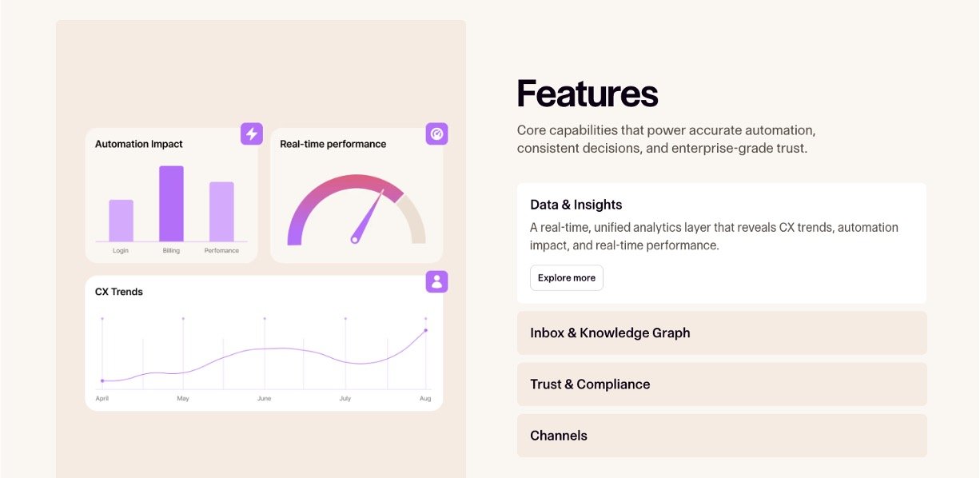980x478 pixels.
Task: Click the June label on CX Trends axis
Action: 264,398
